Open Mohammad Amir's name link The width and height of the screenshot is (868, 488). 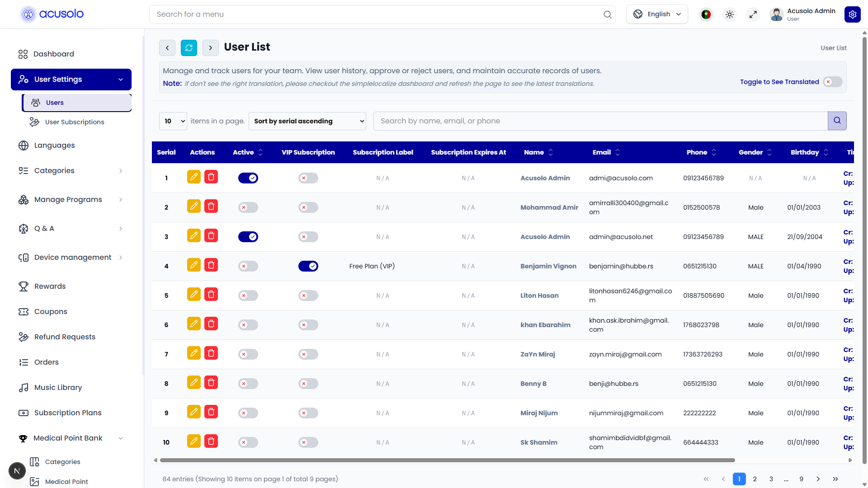[549, 207]
